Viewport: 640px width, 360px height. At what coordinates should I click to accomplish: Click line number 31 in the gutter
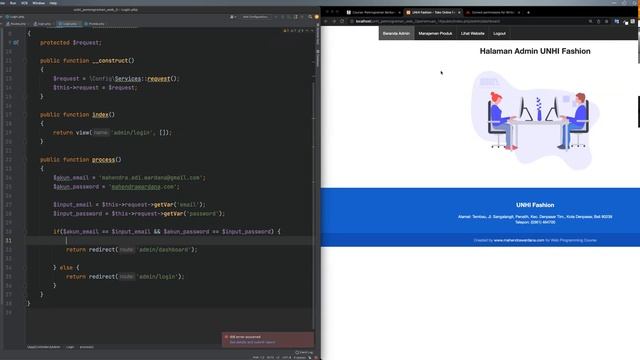9,240
